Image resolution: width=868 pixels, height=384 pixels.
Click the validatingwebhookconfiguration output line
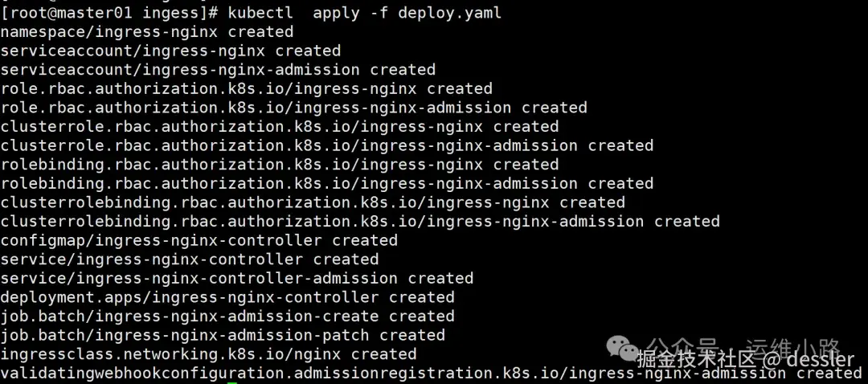[402, 374]
